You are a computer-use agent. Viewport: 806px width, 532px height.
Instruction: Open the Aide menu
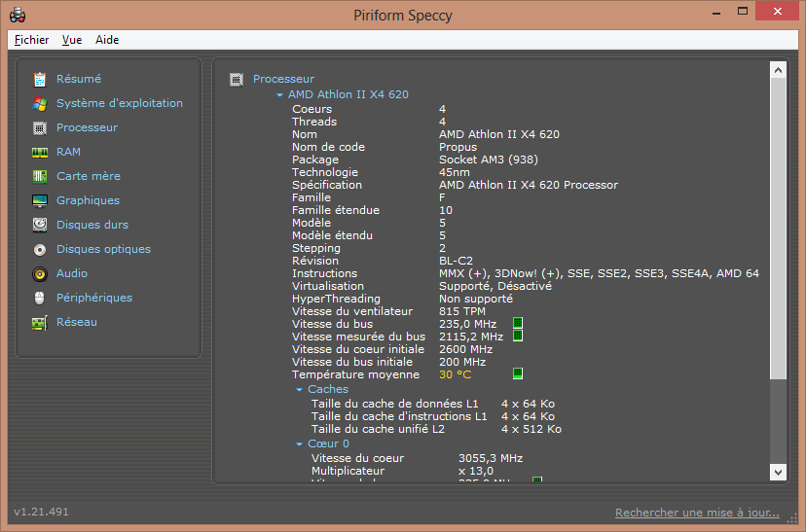tap(107, 40)
